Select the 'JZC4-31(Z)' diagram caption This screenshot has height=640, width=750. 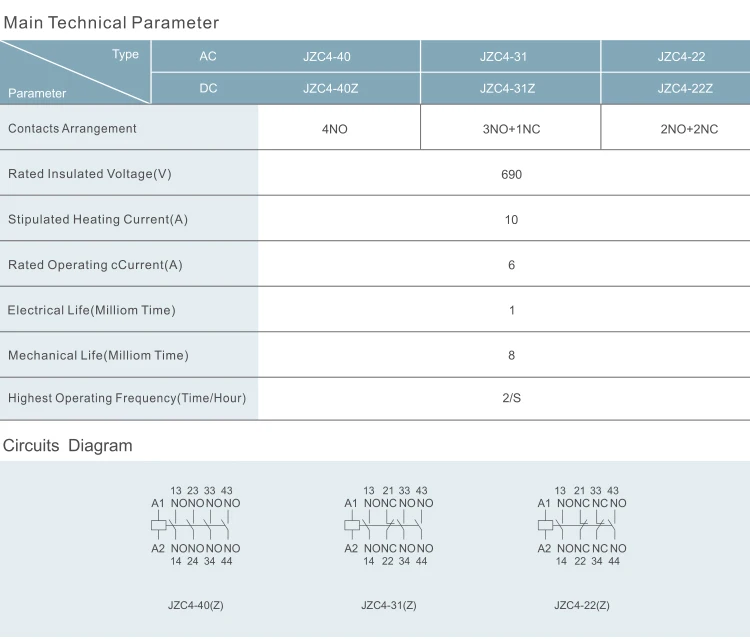[389, 606]
